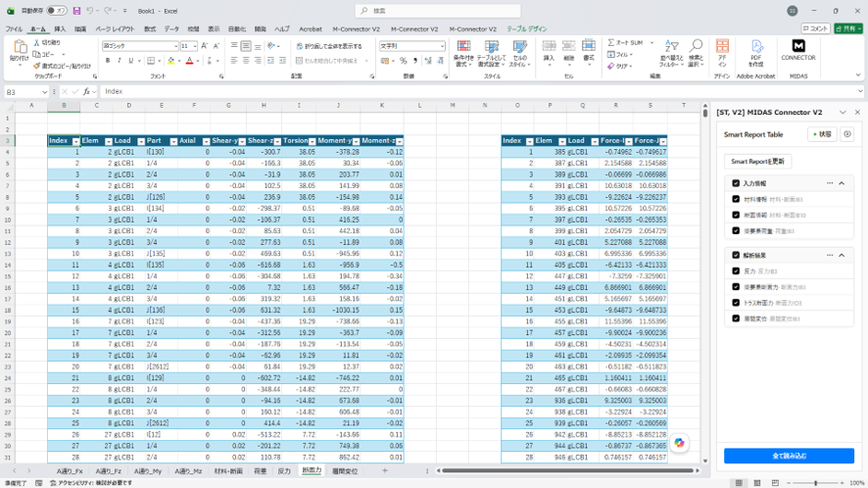Click the 状態 status button

coord(822,134)
